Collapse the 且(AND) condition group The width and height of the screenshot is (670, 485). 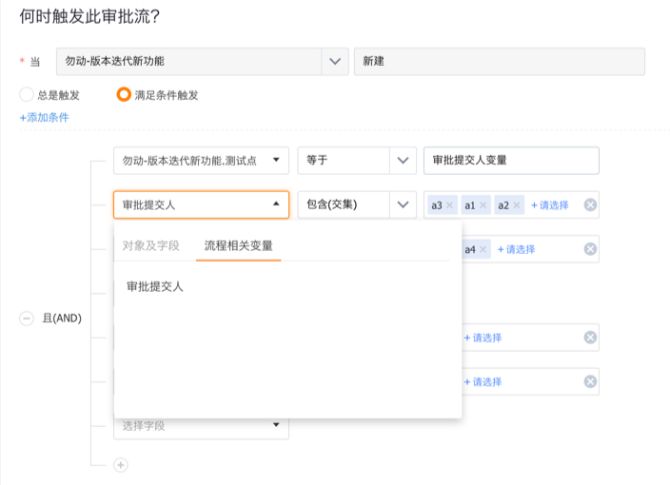[26, 318]
